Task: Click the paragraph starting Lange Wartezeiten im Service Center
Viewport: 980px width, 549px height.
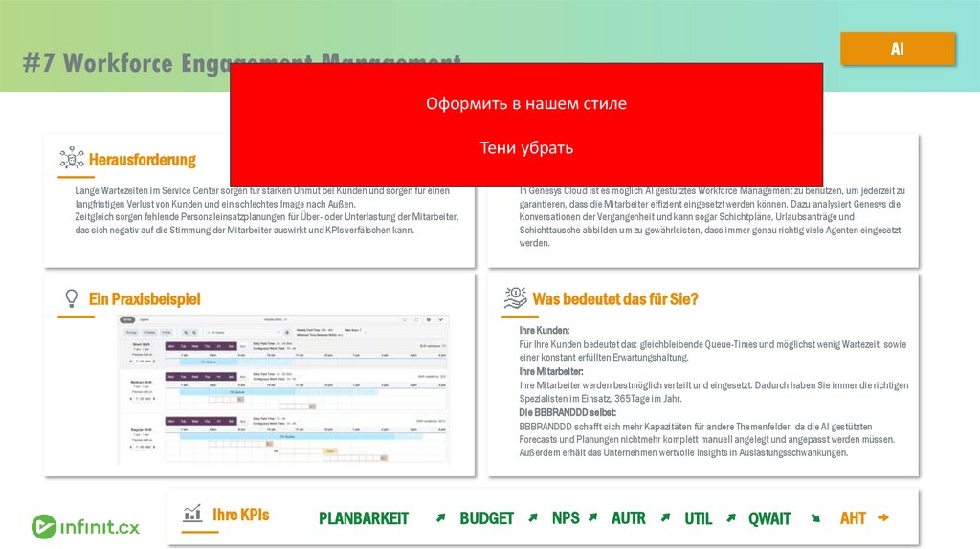Action: [267, 210]
